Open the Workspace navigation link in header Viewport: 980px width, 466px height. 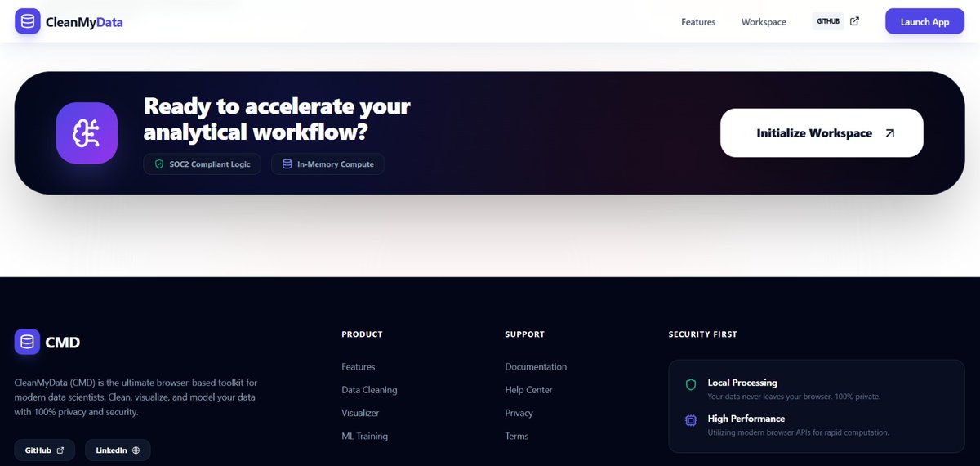tap(764, 22)
